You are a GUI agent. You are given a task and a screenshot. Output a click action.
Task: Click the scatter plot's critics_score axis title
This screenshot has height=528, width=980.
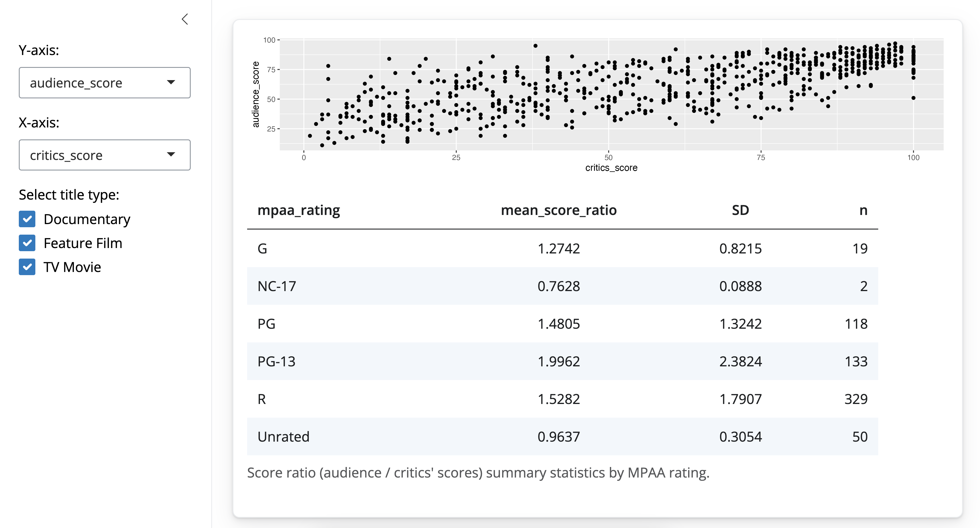coord(611,168)
